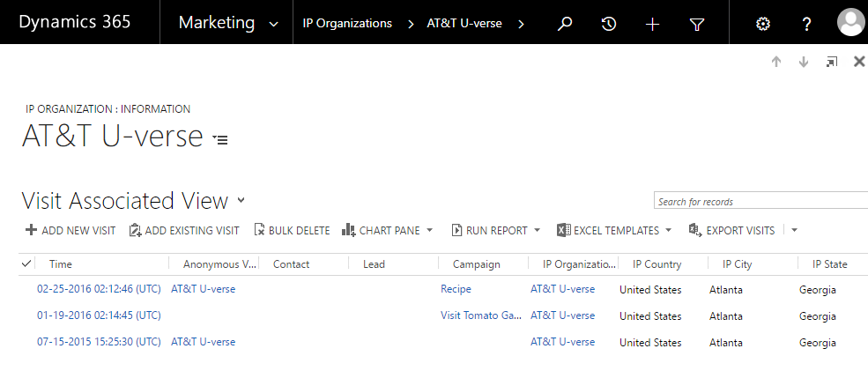Go to next record down arrow
Screen dimensions: 868x371
pyautogui.click(x=804, y=62)
